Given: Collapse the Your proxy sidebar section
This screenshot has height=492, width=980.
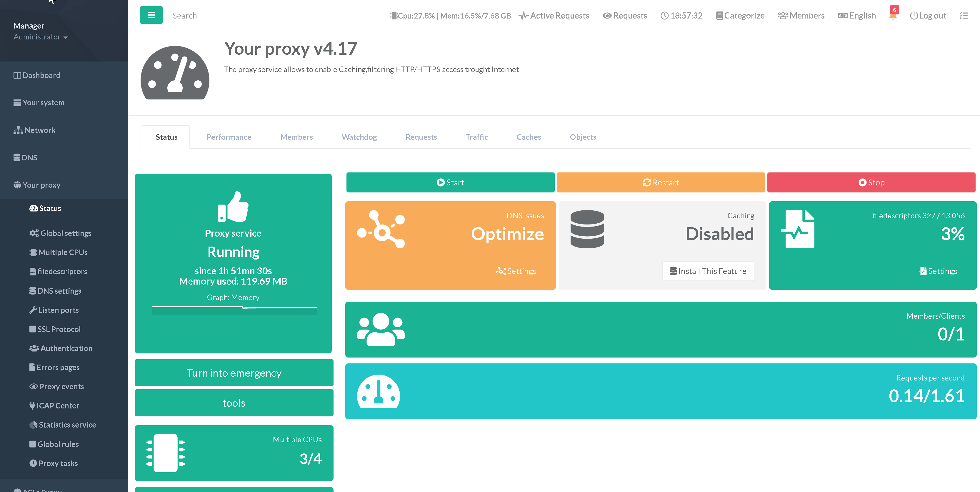Looking at the screenshot, I should 41,185.
